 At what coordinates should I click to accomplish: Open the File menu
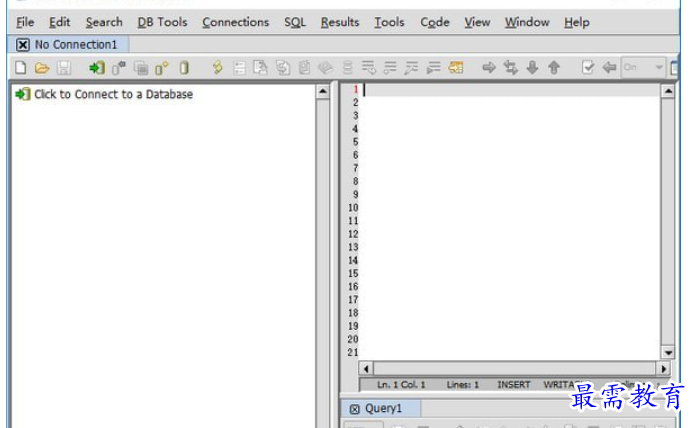25,22
